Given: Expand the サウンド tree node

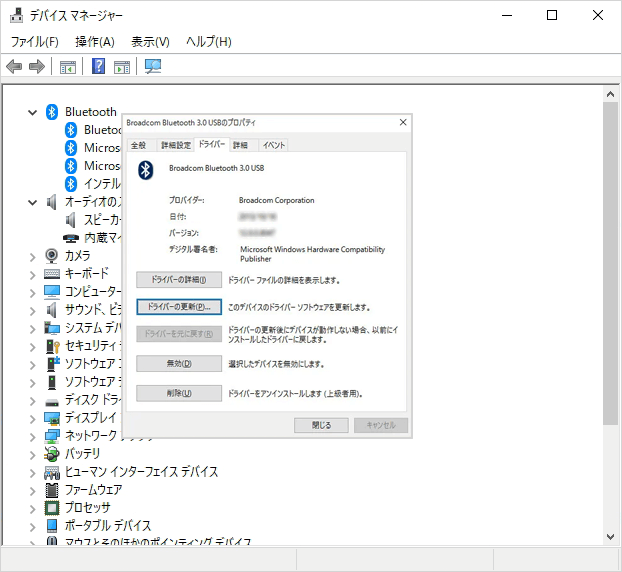Looking at the screenshot, I should click(x=33, y=311).
